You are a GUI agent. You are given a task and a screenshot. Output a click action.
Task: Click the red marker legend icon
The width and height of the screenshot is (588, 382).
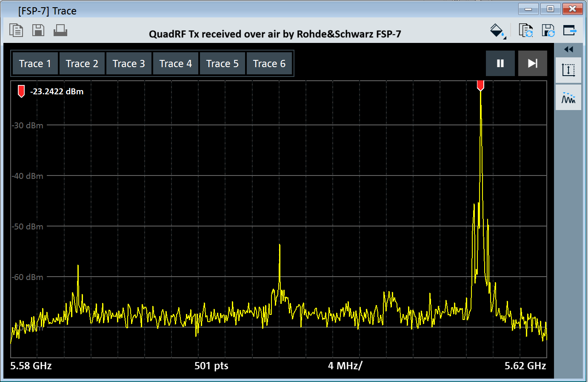pos(21,91)
